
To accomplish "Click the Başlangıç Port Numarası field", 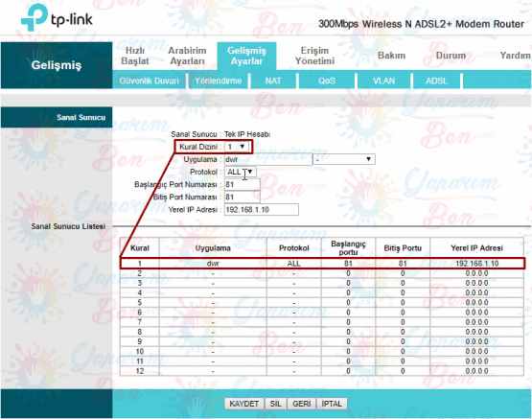I will coord(242,184).
